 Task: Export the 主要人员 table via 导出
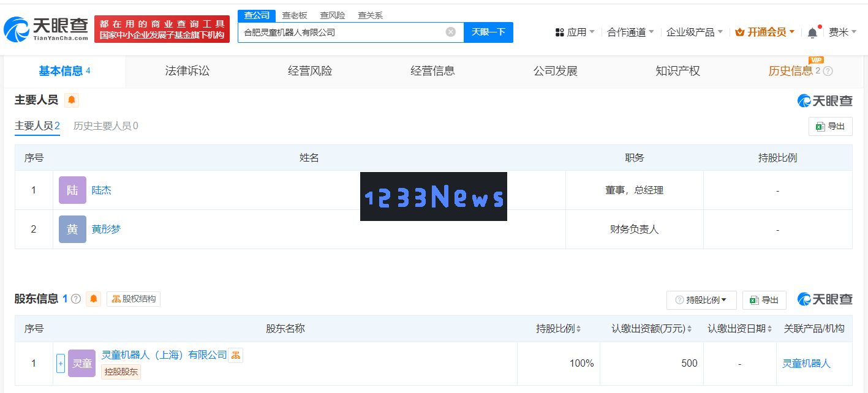pos(830,127)
